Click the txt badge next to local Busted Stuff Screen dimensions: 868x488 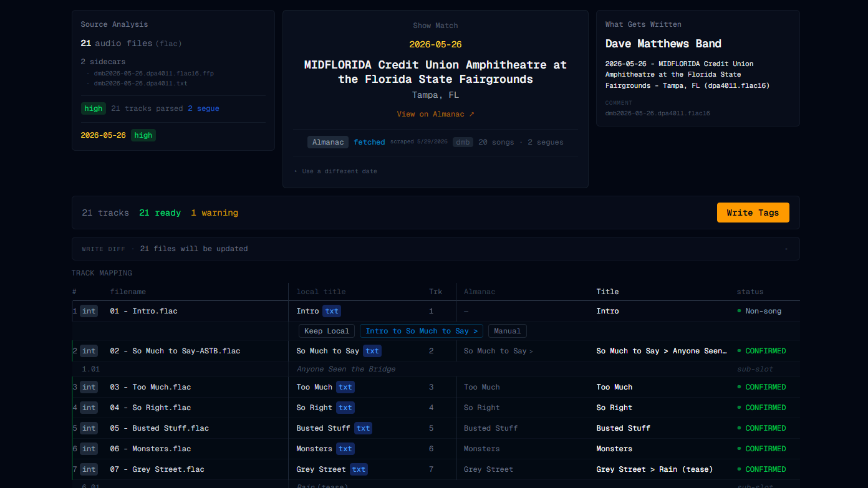pos(364,428)
